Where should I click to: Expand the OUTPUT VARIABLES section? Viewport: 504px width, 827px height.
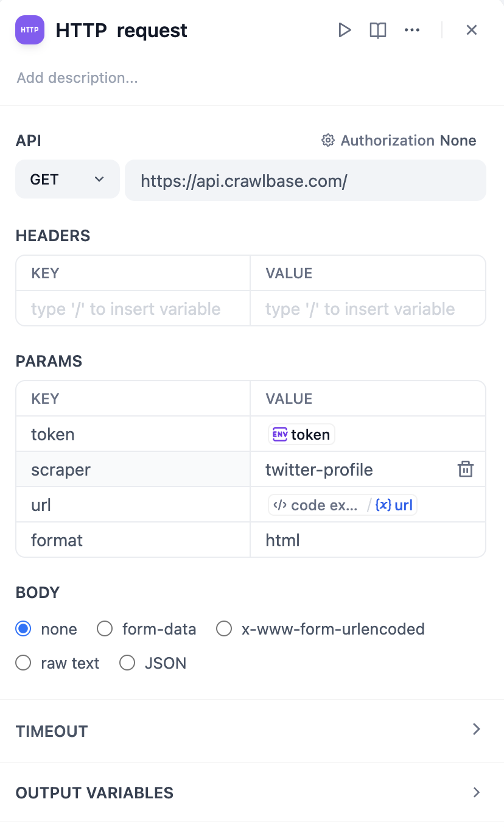tap(477, 792)
